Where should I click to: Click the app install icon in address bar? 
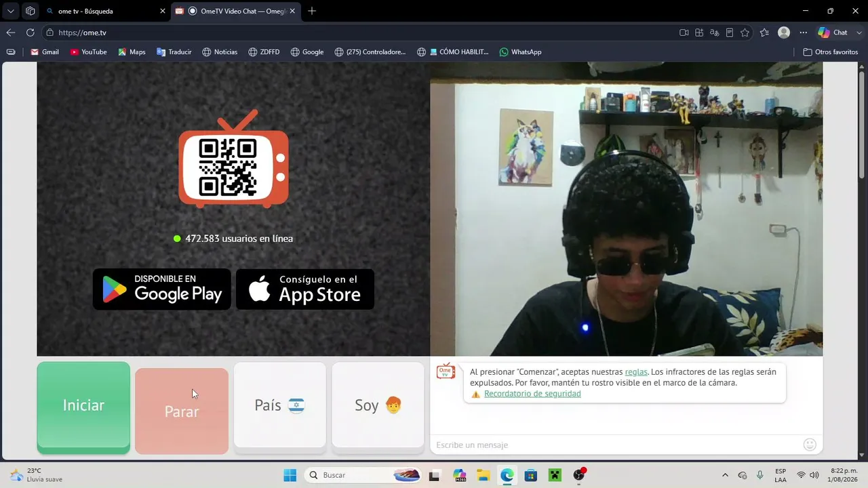point(699,33)
